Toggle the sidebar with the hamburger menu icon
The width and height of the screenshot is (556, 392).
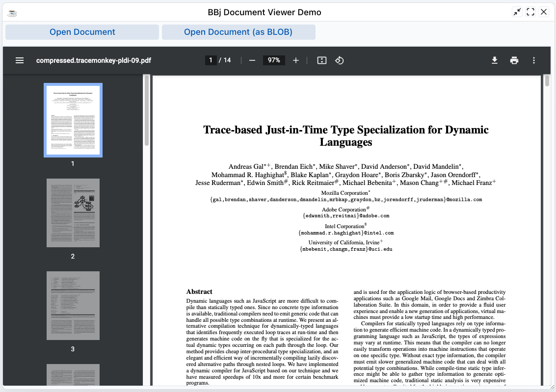(x=20, y=60)
